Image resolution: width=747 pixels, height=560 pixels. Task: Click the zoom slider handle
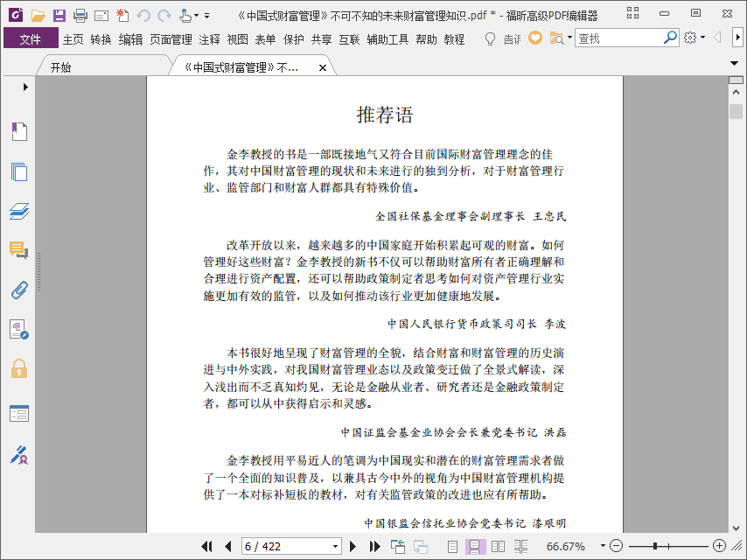click(x=655, y=546)
